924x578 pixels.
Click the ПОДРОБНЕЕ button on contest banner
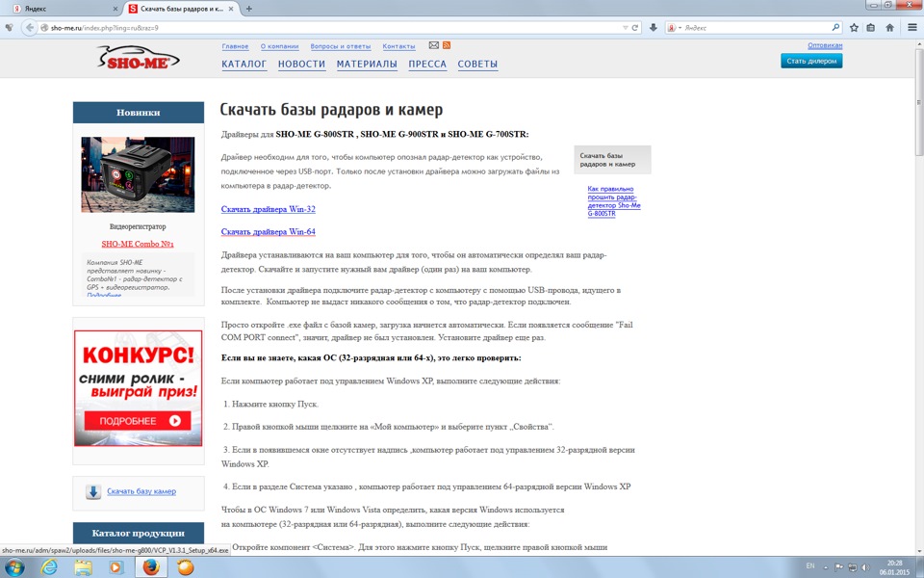click(x=138, y=421)
